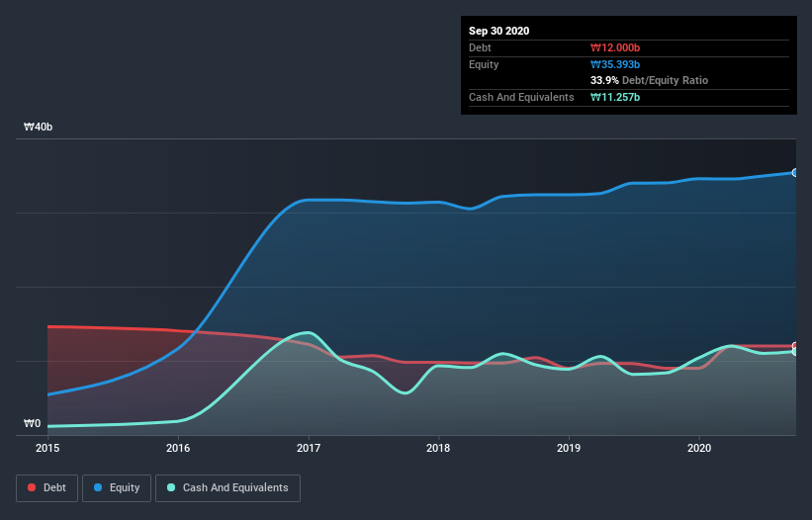Select the teal Cash endpoint marker
This screenshot has width=812, height=520.
(x=795, y=352)
